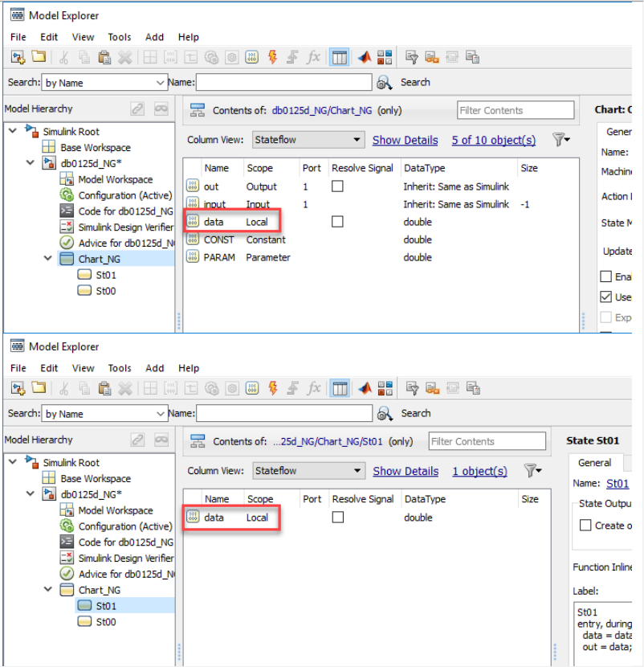Collapse Chart_NG node in bottom window tree

coord(47,589)
